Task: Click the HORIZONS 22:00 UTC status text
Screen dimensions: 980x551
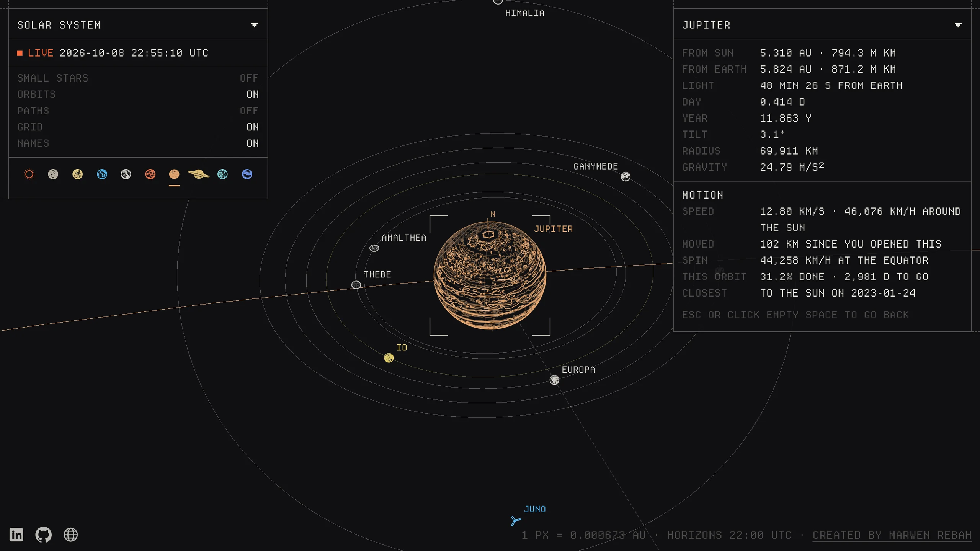Action: coord(729,535)
